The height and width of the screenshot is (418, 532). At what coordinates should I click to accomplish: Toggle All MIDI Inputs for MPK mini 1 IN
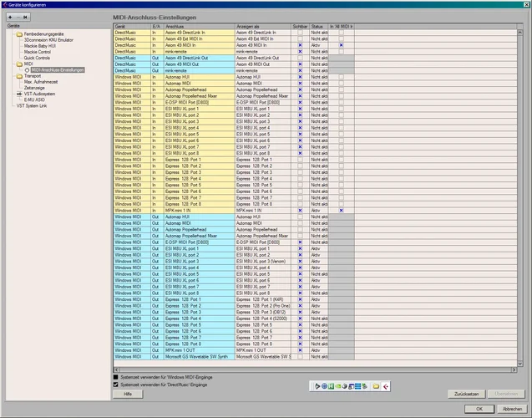[342, 211]
